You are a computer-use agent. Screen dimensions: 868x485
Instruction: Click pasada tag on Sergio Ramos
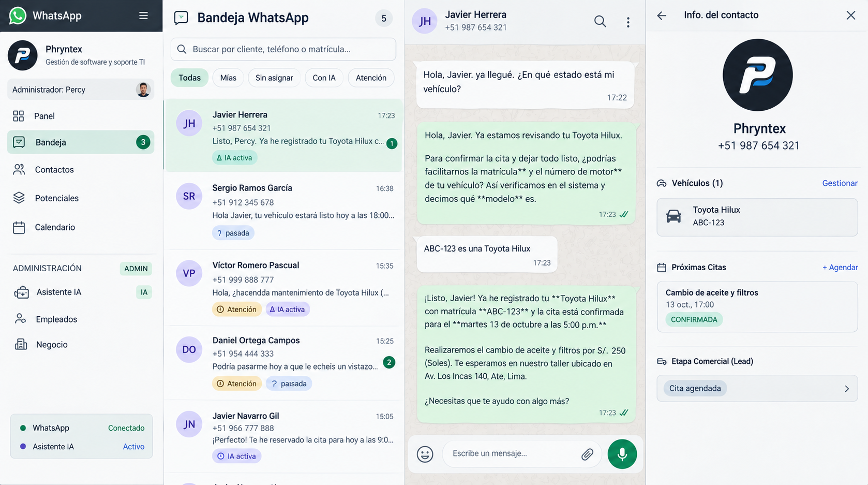tap(233, 233)
